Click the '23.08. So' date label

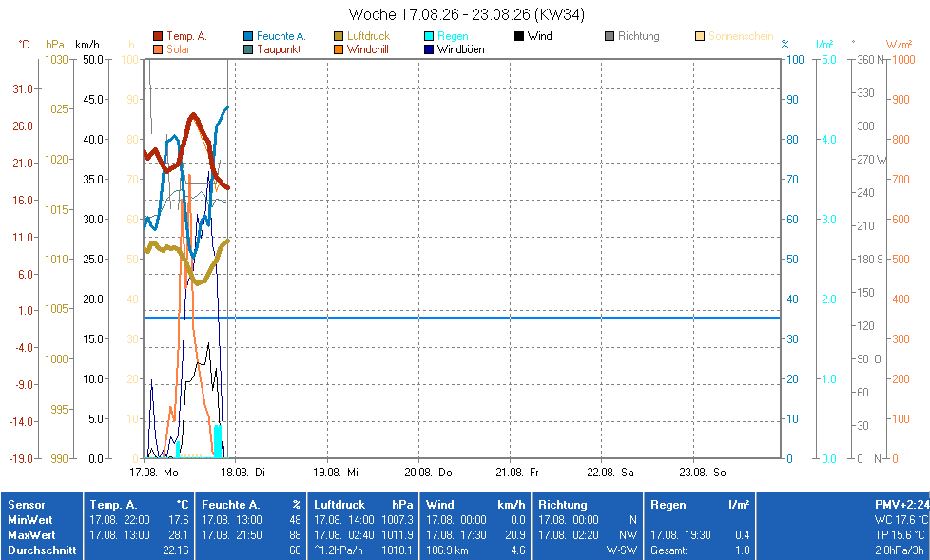click(x=702, y=473)
